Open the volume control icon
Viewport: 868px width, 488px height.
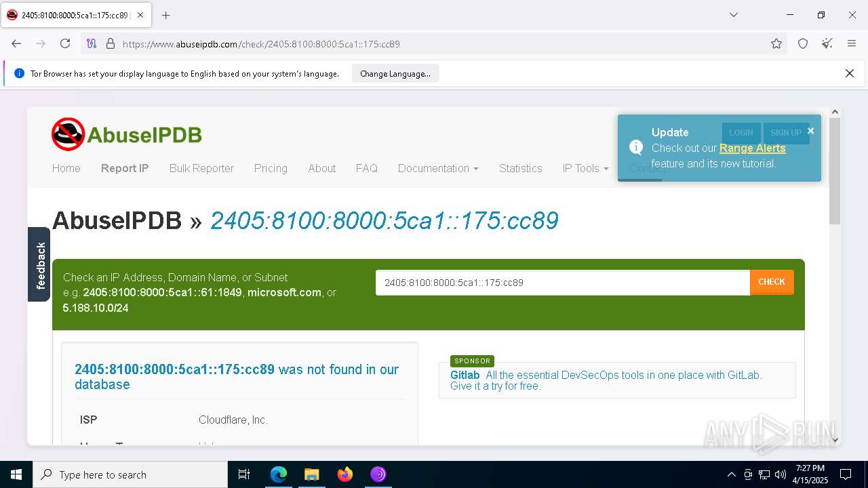(781, 474)
